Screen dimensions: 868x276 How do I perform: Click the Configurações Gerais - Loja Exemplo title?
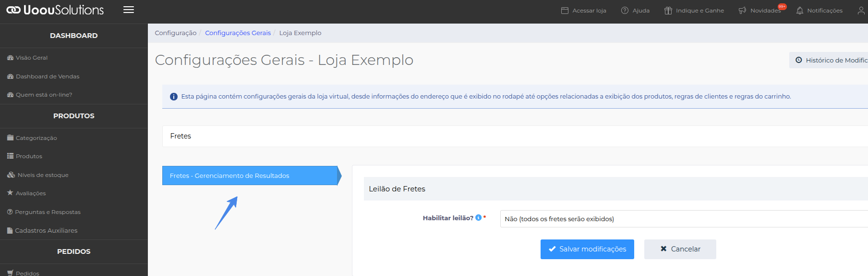tap(284, 60)
